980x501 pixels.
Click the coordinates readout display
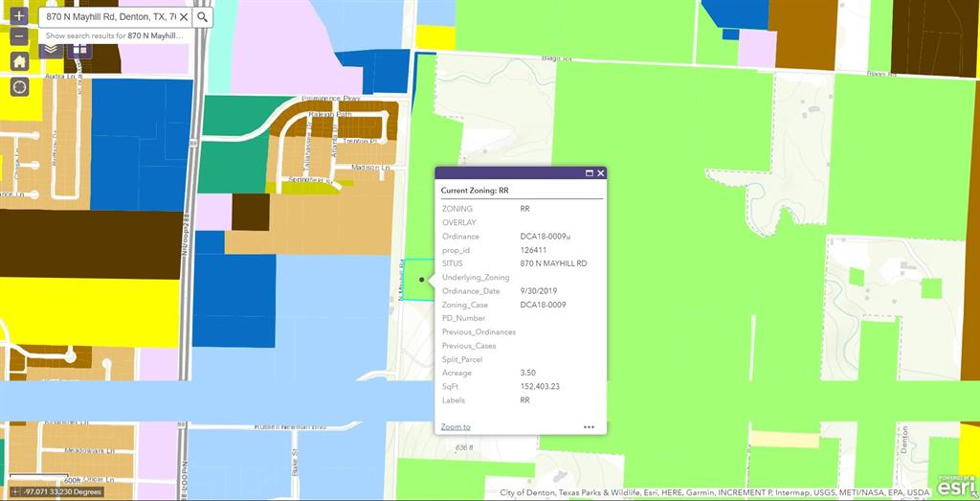click(x=56, y=491)
